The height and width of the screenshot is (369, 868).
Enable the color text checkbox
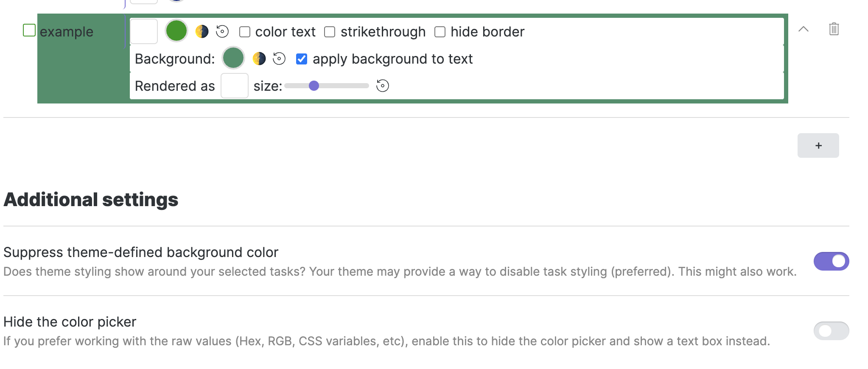(x=244, y=31)
